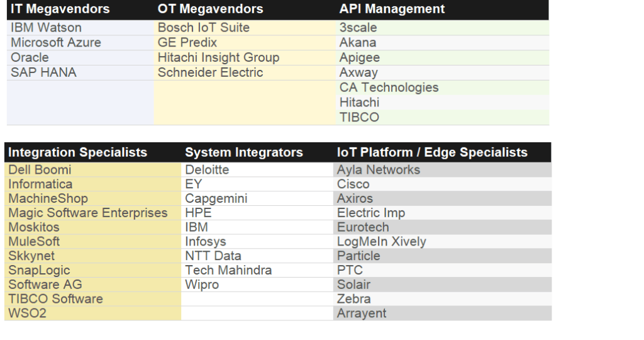This screenshot has height=340, width=644.
Task: Click the CA Technologies entry
Action: click(x=389, y=88)
